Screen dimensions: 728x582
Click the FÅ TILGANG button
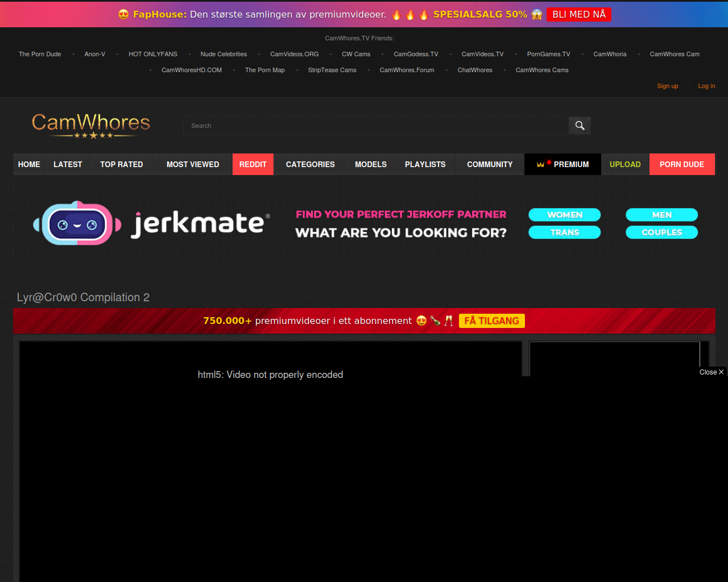pos(492,321)
